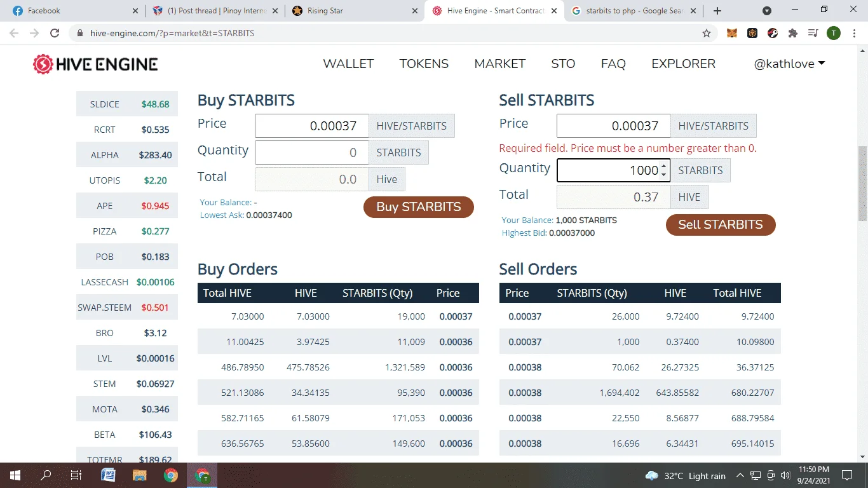Open Windows Start menu
Viewport: 868px width, 488px height.
click(15, 475)
